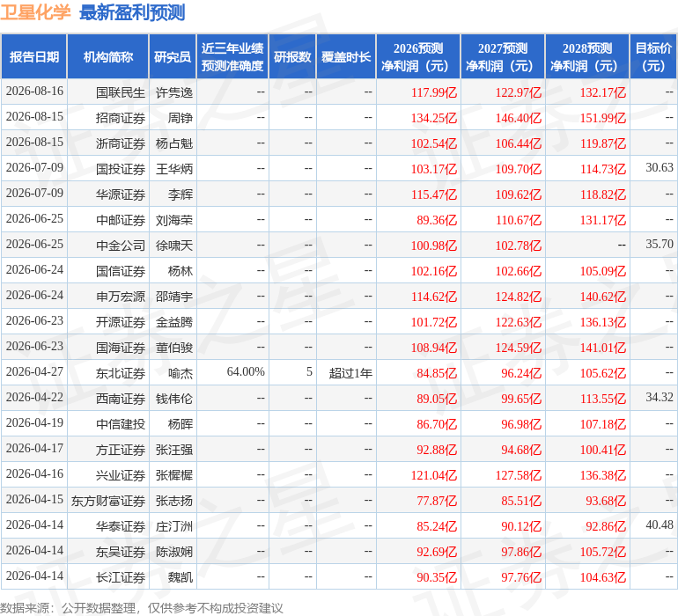The height and width of the screenshot is (616, 678).
Task: Click the 卫星化学 title text
Action: pos(35,12)
